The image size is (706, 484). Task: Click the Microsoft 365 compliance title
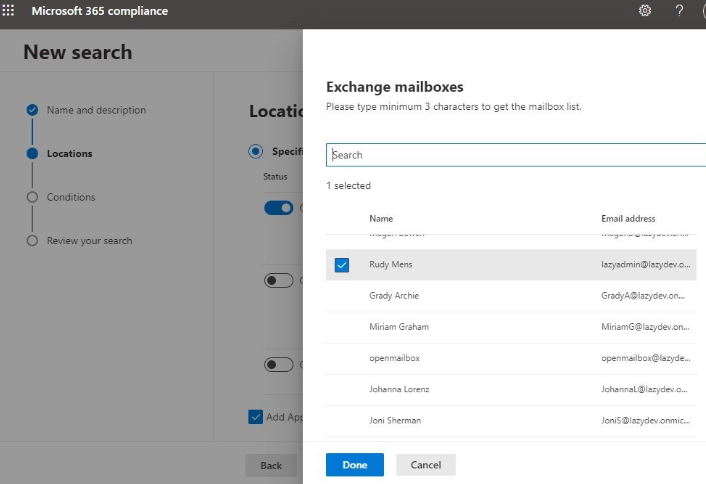pyautogui.click(x=100, y=11)
